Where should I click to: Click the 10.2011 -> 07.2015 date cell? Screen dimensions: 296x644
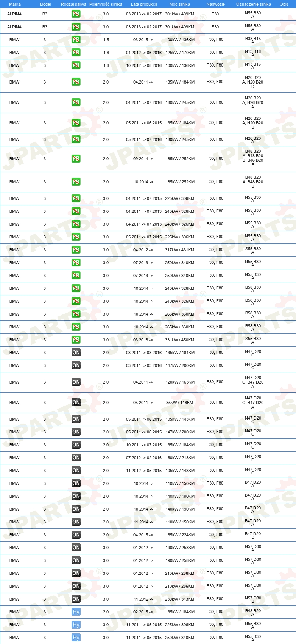pyautogui.click(x=144, y=445)
